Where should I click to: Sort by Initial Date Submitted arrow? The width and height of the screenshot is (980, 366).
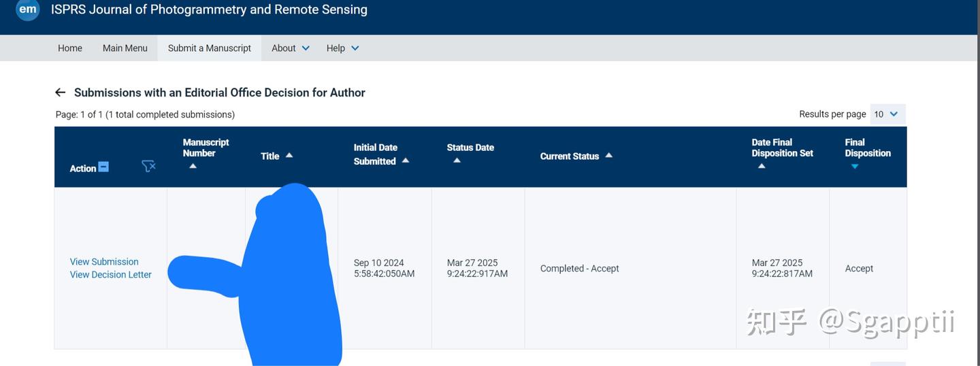(406, 161)
